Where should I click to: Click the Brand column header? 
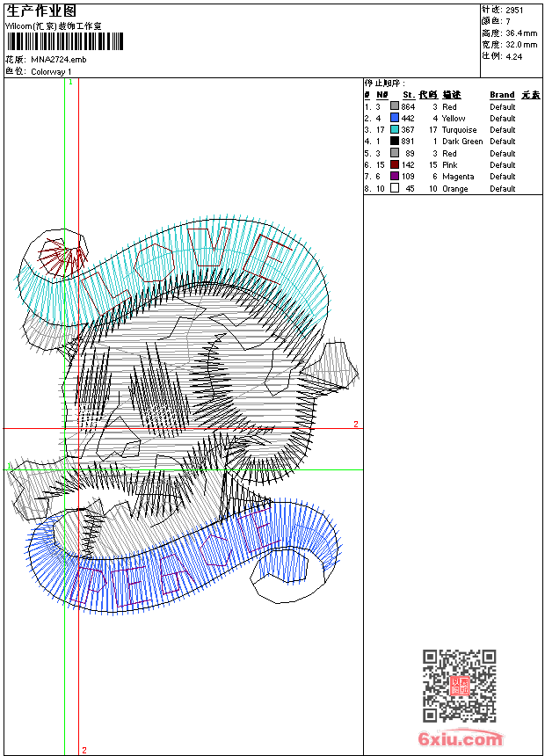(502, 95)
